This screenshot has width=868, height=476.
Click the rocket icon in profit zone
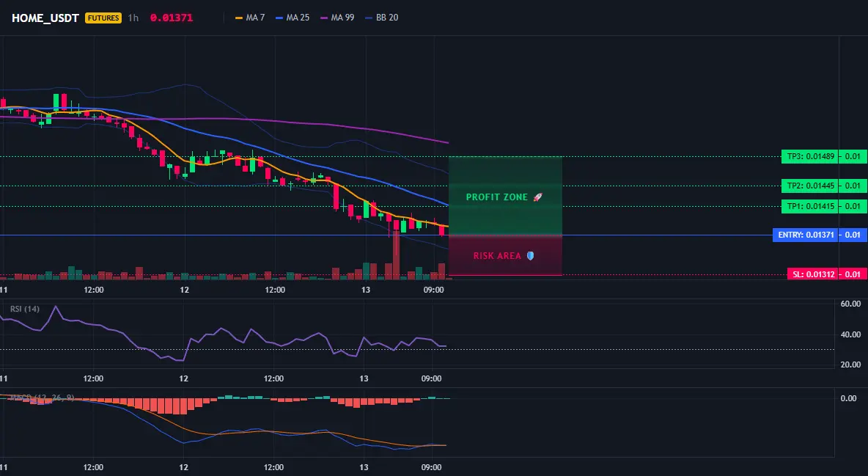(537, 197)
